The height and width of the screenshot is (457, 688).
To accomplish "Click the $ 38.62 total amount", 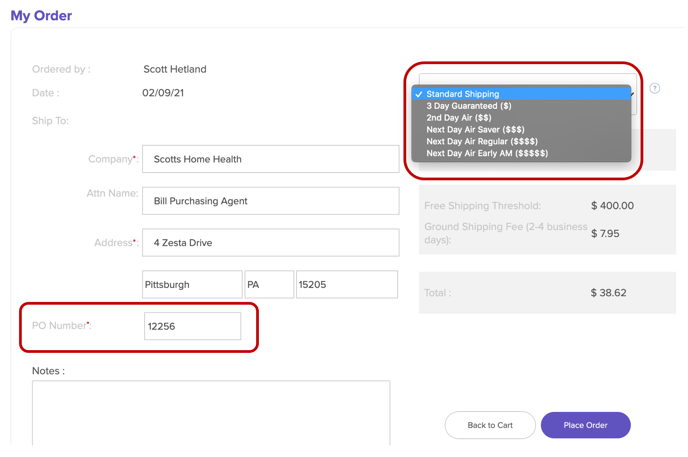I will pyautogui.click(x=608, y=293).
